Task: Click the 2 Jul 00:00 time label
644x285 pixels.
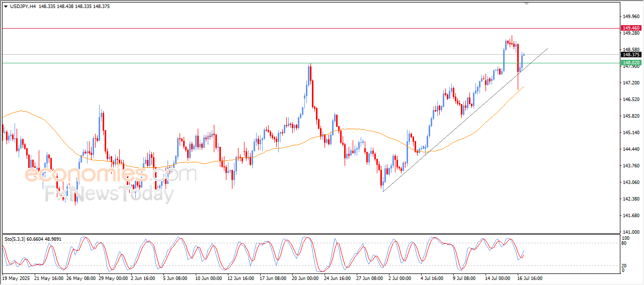Action: [401, 277]
